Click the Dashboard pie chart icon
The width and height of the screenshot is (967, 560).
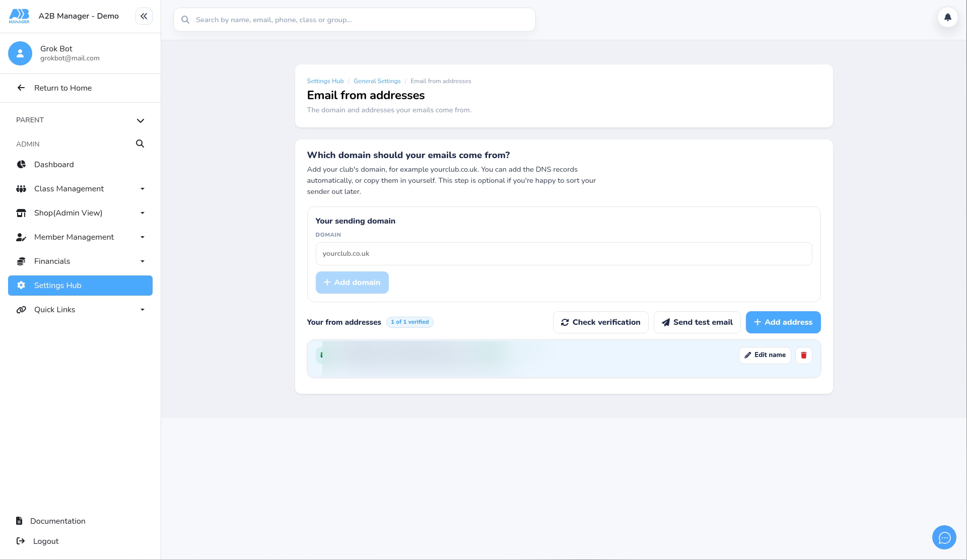pos(21,165)
